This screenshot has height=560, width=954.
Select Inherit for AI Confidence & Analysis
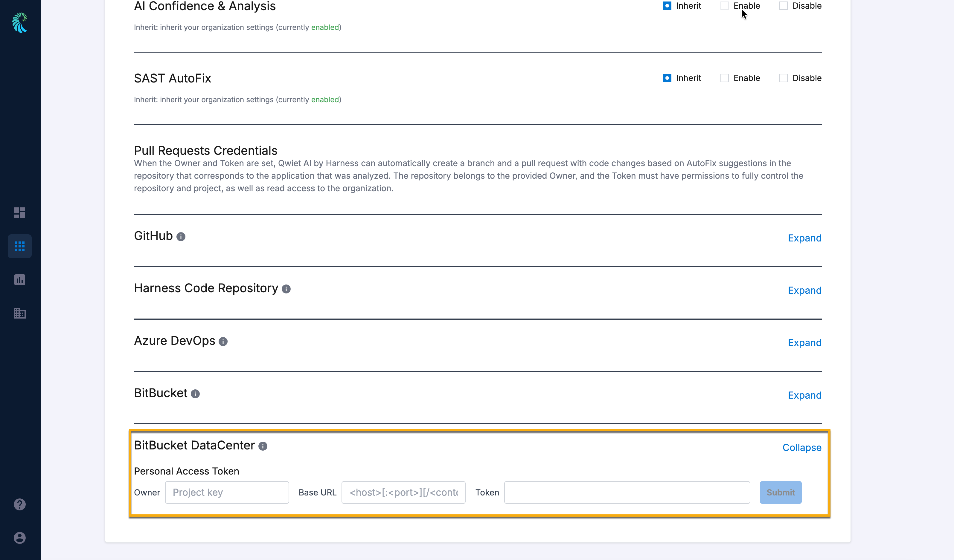[667, 6]
